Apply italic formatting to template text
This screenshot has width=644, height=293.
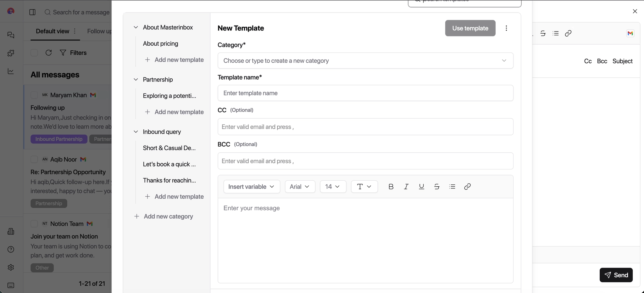point(406,187)
